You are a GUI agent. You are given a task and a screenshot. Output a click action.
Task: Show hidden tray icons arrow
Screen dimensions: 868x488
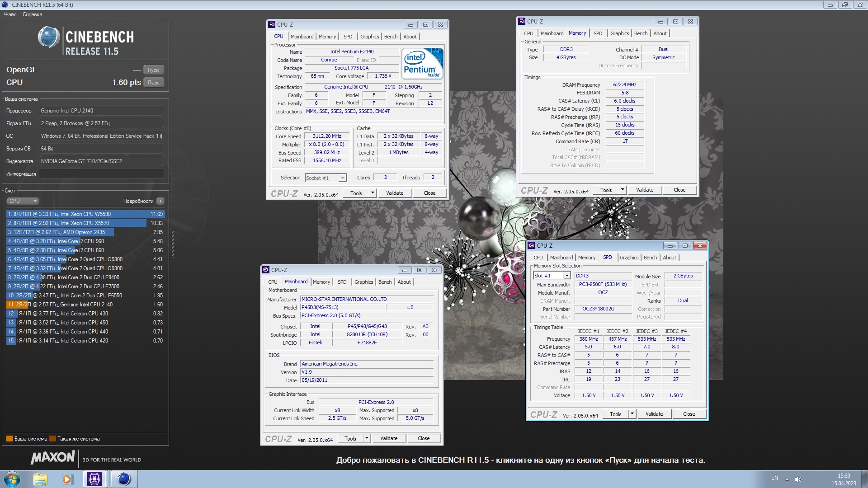[787, 479]
